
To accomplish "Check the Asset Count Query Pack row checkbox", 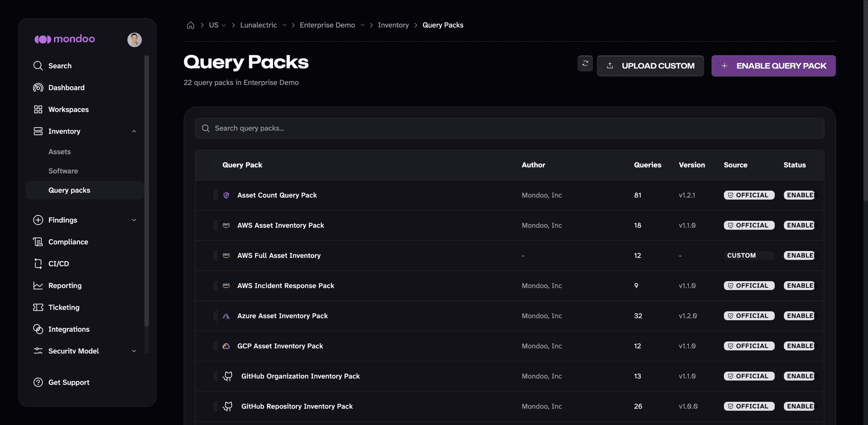I will [x=216, y=195].
